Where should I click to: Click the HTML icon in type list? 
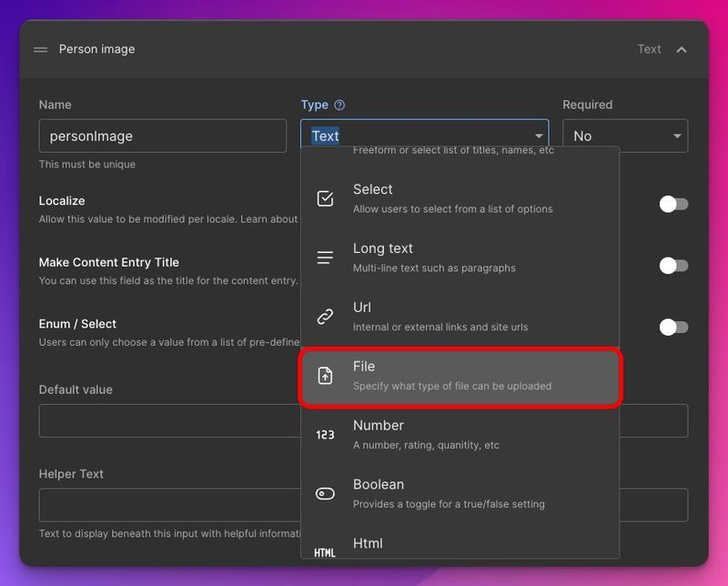click(325, 552)
